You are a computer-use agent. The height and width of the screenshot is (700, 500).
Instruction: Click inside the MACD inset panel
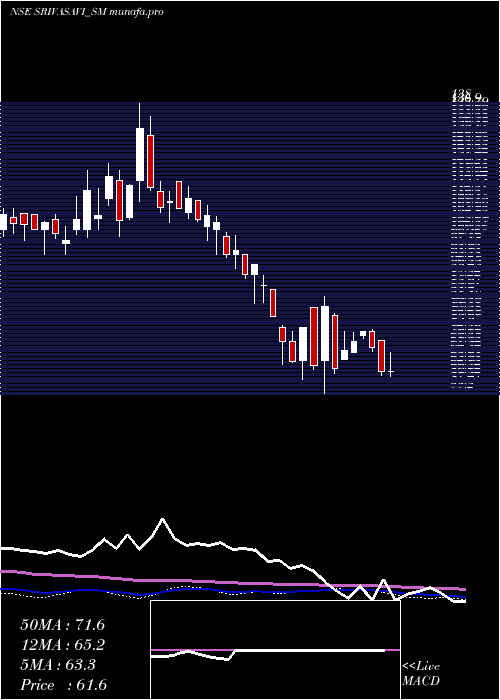pyautogui.click(x=275, y=650)
